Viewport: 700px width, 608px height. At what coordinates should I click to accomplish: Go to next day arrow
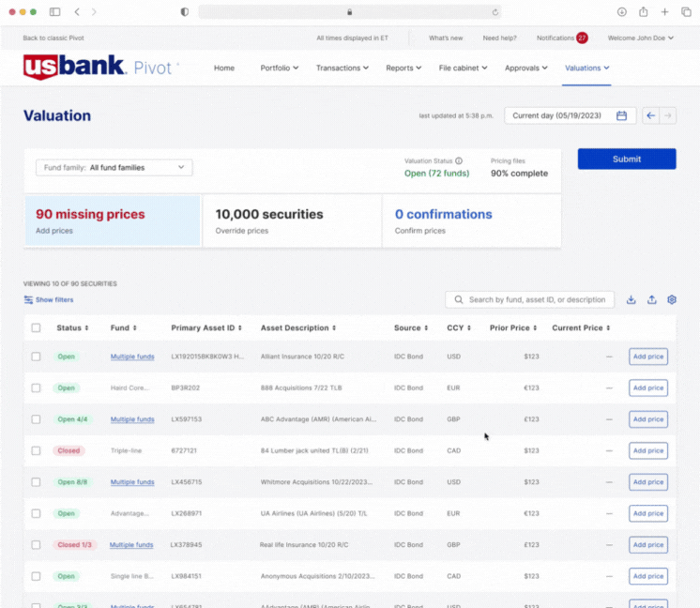pos(668,115)
